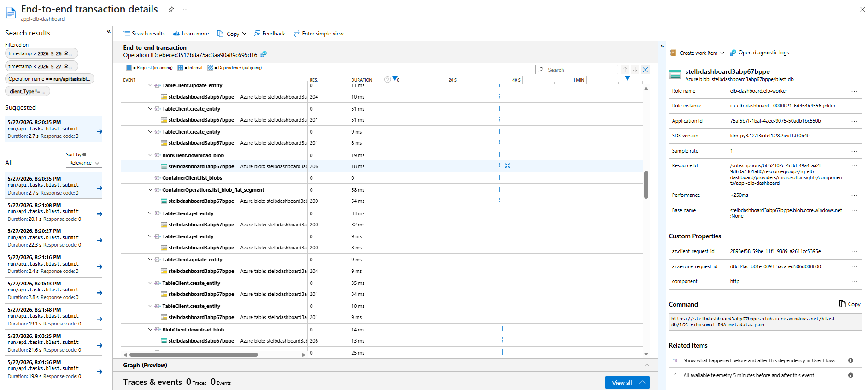This screenshot has width=868, height=390.
Task: Pin the End-to-end transaction details blade
Action: (x=171, y=9)
